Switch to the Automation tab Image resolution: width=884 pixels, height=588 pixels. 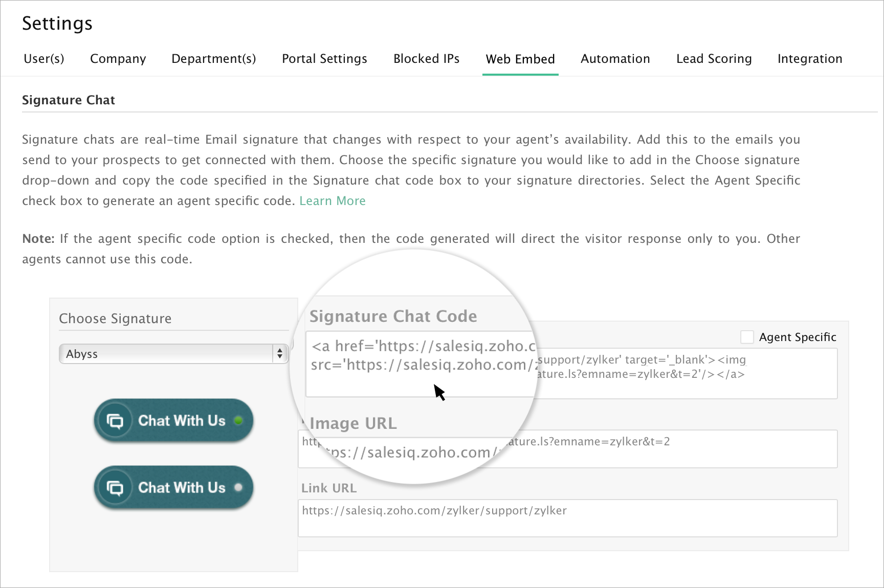pos(615,59)
